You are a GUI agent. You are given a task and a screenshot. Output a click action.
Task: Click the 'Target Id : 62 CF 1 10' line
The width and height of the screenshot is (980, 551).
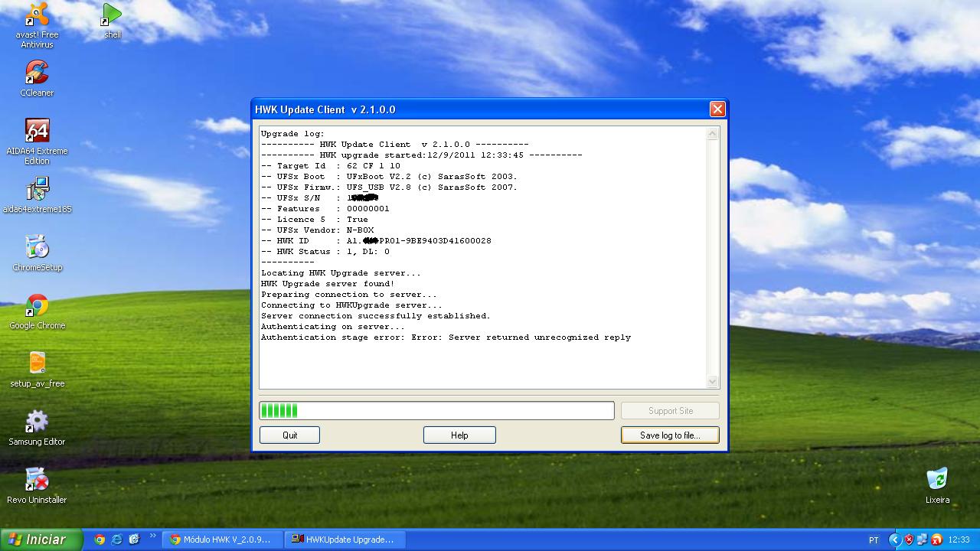(330, 166)
